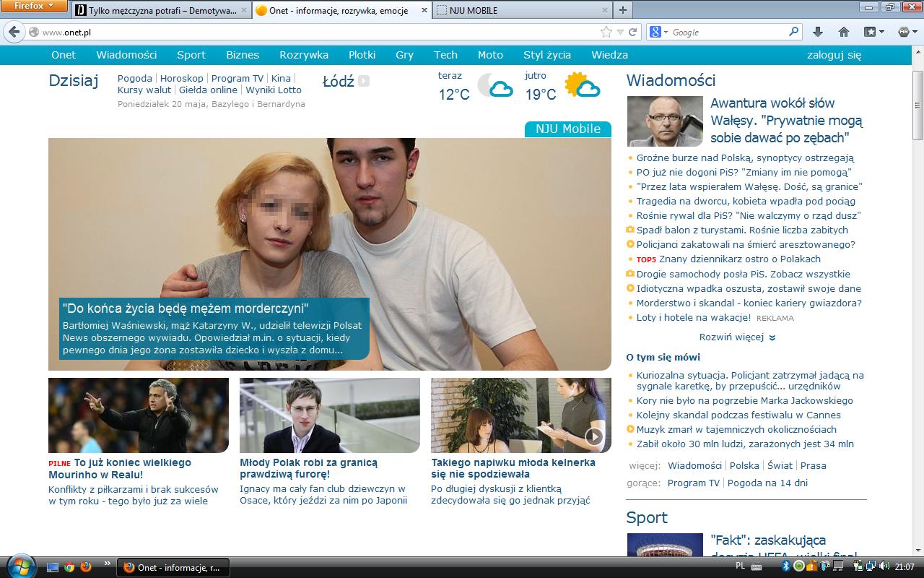
Task: Click the vertical page scrollbar thumb
Action: pyautogui.click(x=918, y=105)
